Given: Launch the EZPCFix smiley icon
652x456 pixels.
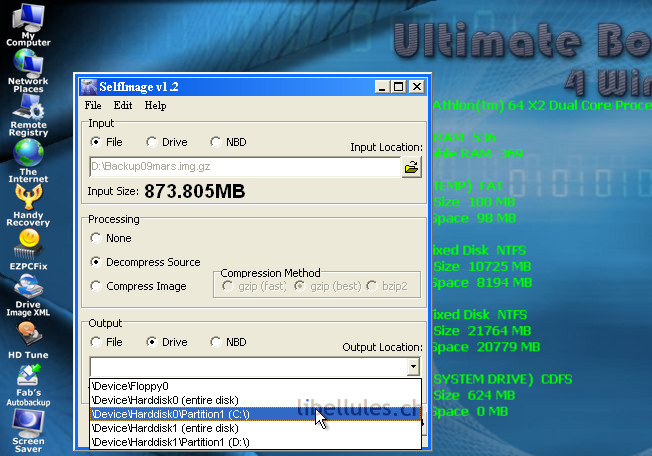Looking at the screenshot, I should point(28,250).
